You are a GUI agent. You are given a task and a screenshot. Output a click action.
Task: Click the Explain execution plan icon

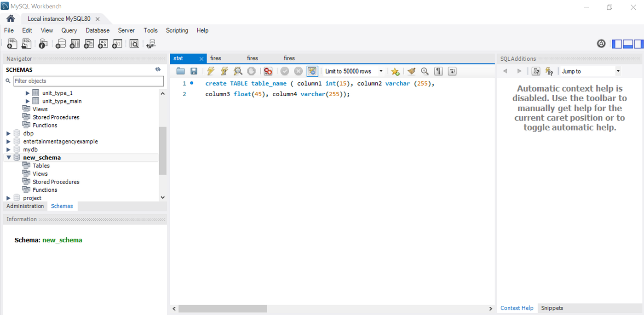coord(238,71)
